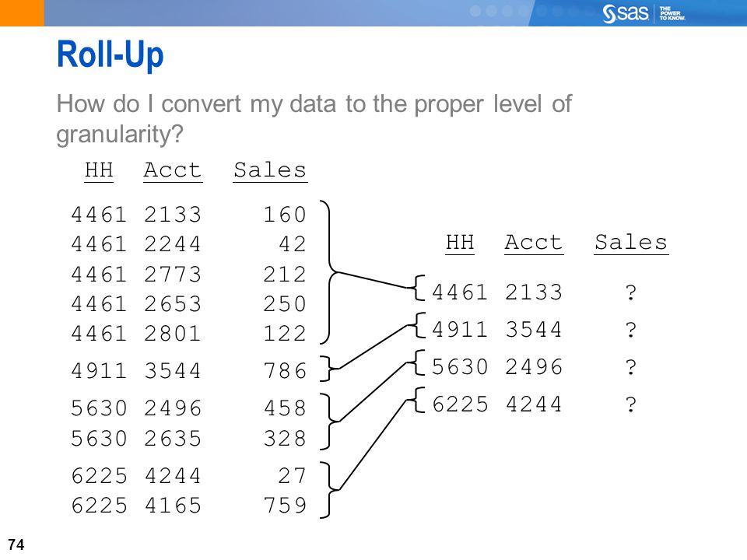Viewport: 747px width, 560px height.
Task: Select account number 2635
Action: click(173, 439)
